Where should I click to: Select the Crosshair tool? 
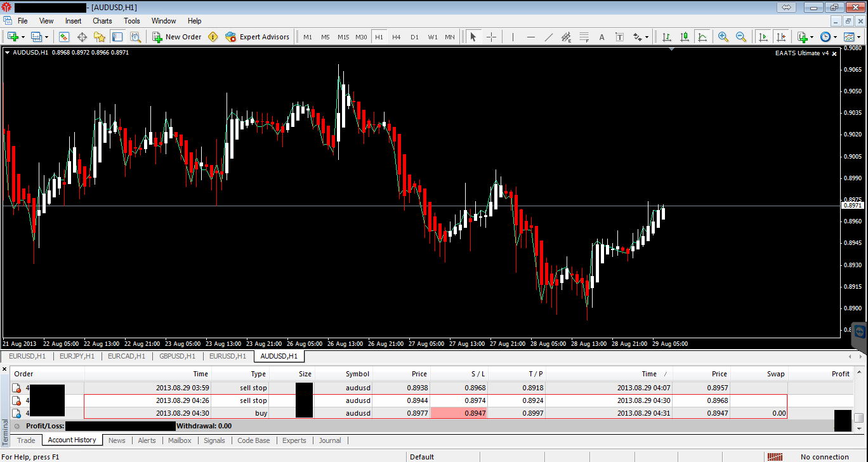[x=491, y=37]
